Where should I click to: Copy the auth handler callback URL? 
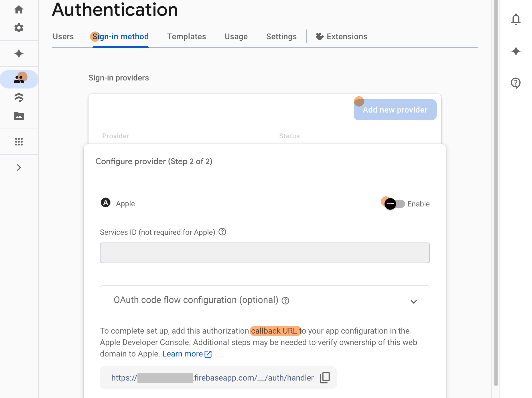click(325, 377)
